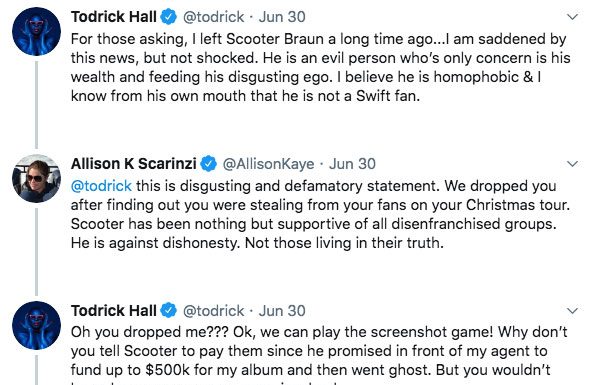Open Todrick Hall's avatar on third tweet

36,325
